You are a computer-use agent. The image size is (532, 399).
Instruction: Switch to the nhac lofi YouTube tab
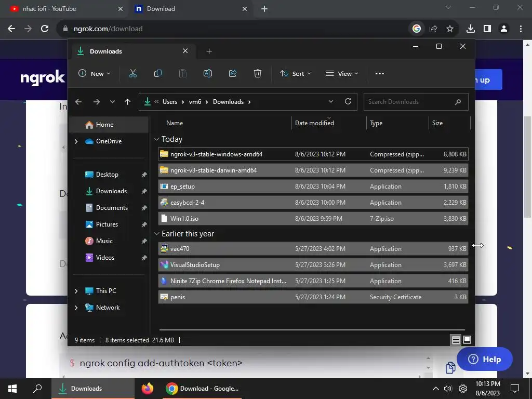[64, 9]
